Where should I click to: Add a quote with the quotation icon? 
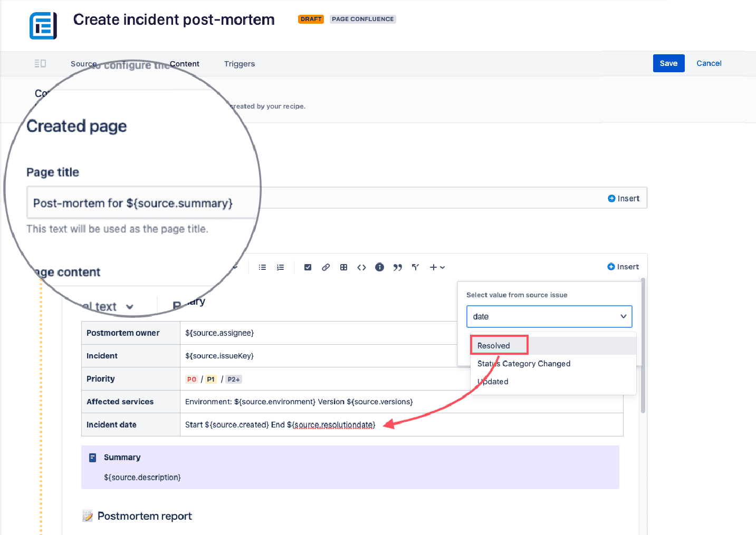(397, 267)
